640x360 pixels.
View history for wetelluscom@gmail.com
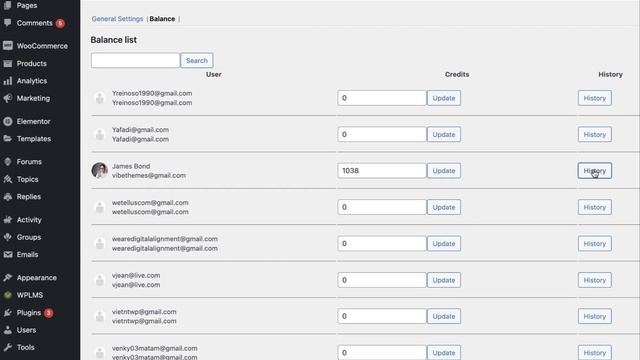[x=595, y=207]
